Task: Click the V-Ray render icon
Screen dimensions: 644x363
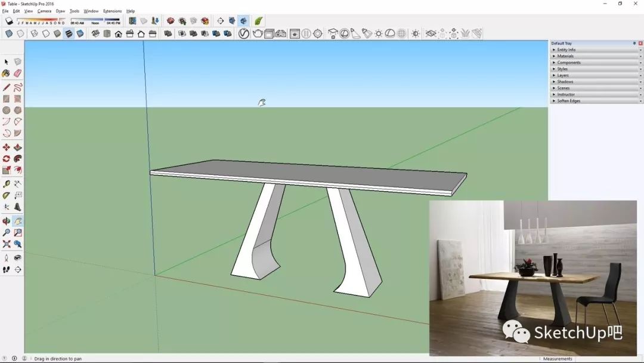Action: click(243, 34)
